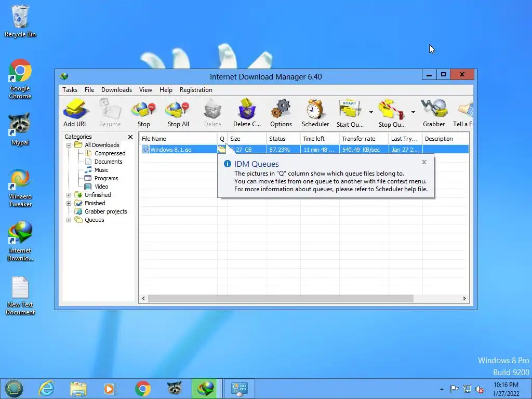Viewport: 532px width, 399px height.
Task: Open the Stop Queue dropdown arrow
Action: (413, 112)
